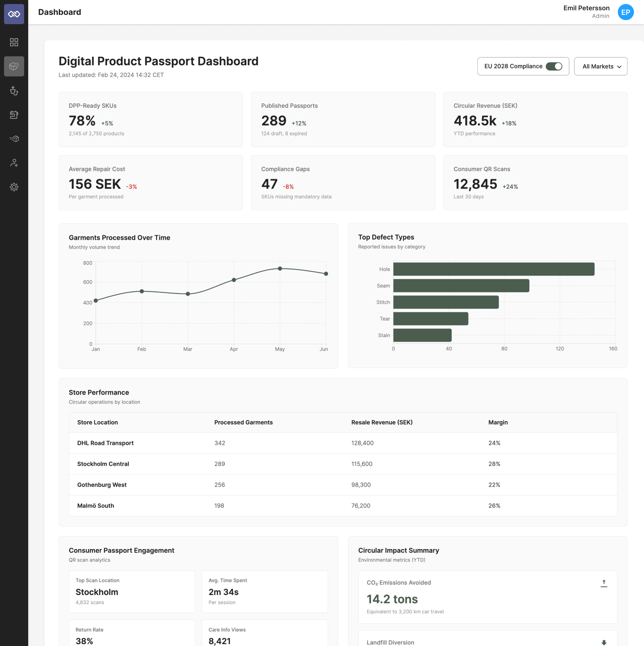The width and height of the screenshot is (644, 646).
Task: Open the Top Scan Location Stockholm tile
Action: 132,591
